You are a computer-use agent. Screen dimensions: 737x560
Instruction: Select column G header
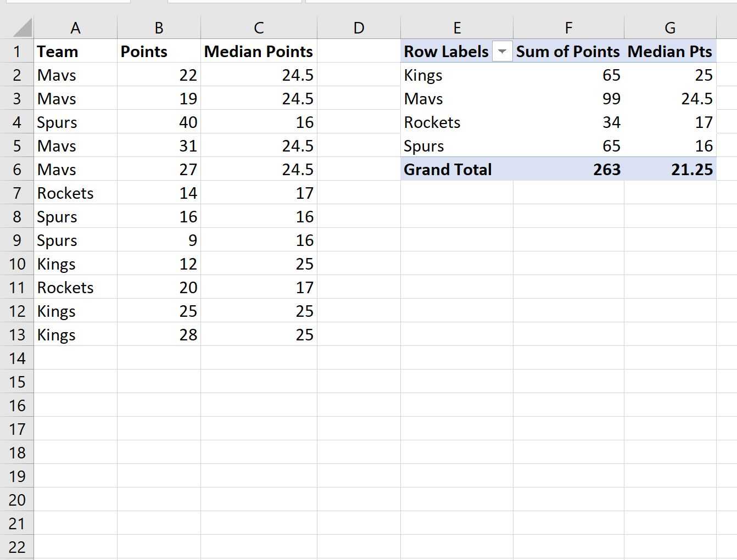point(670,27)
